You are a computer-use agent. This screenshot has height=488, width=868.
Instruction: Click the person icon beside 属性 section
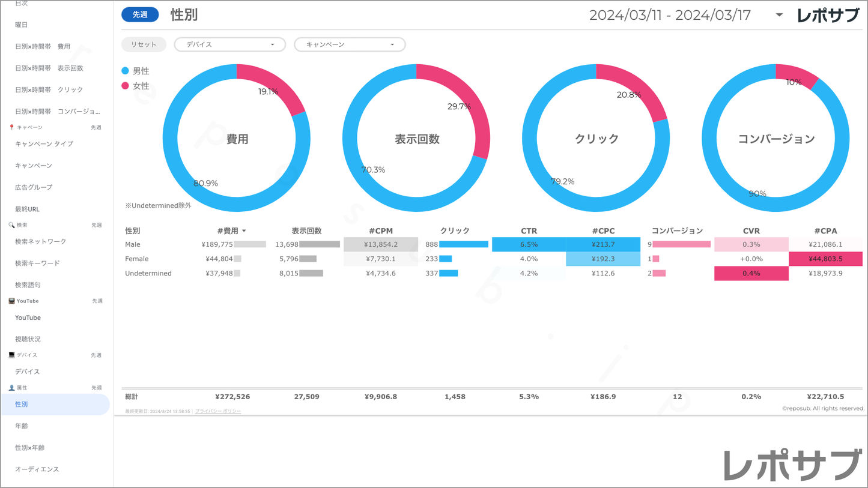[x=11, y=388]
